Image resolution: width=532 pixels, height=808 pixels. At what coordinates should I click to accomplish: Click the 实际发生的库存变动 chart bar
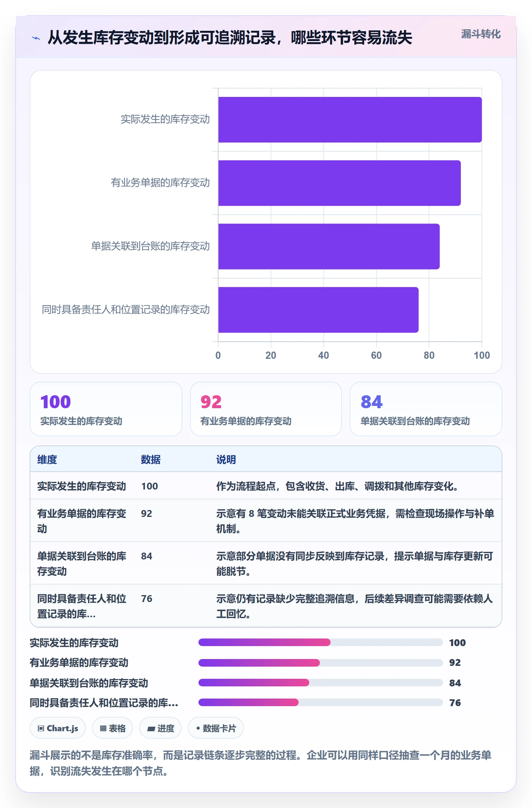(350, 120)
